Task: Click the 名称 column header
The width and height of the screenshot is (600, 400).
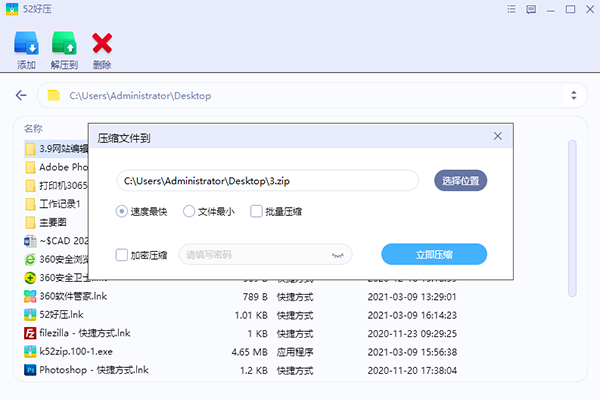Action: (33, 129)
